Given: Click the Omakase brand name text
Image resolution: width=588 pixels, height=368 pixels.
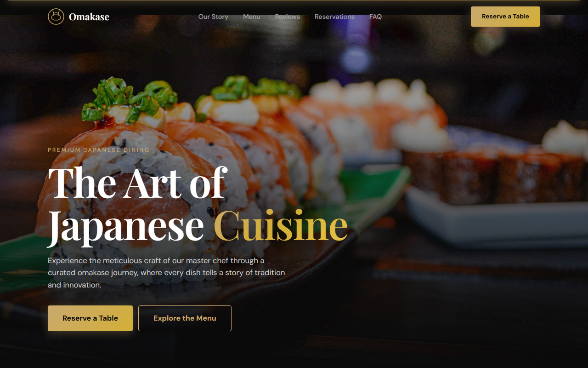Looking at the screenshot, I should tap(89, 17).
